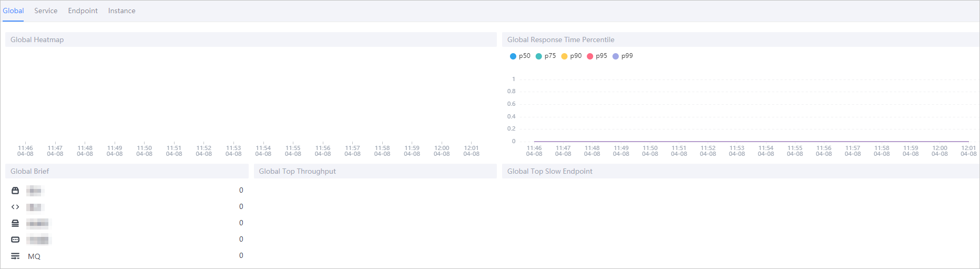Toggle the p95 legend series
This screenshot has height=269, width=980.
point(597,56)
